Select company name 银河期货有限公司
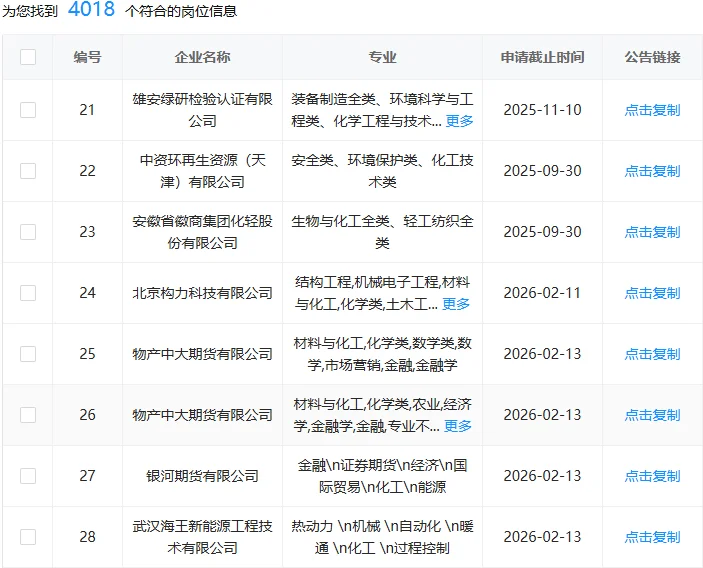703x568 pixels. [x=202, y=476]
